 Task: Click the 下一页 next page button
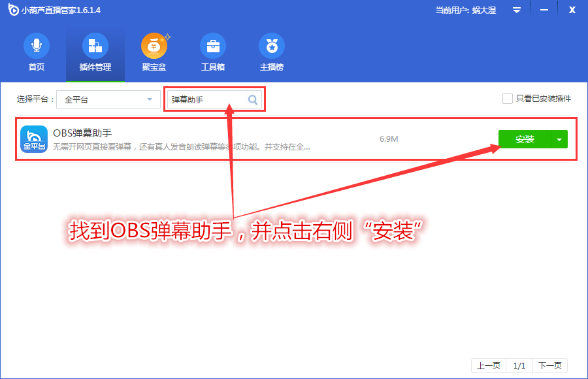[549, 365]
